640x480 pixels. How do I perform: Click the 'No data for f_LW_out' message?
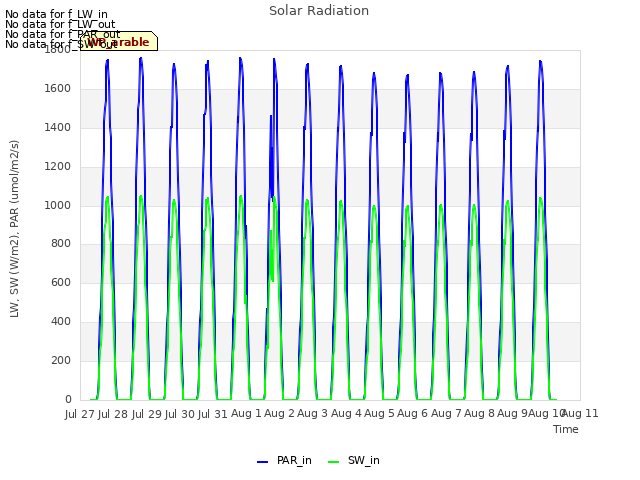60,24
